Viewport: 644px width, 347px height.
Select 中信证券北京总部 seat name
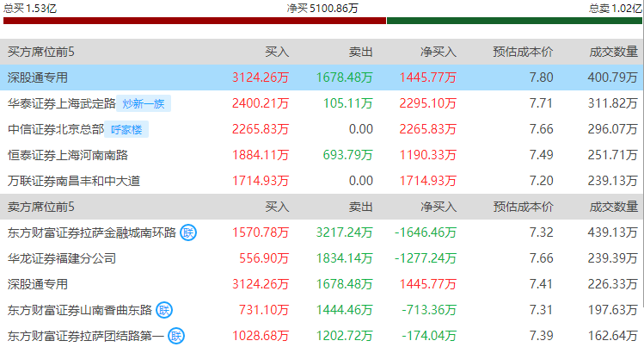tap(56, 129)
